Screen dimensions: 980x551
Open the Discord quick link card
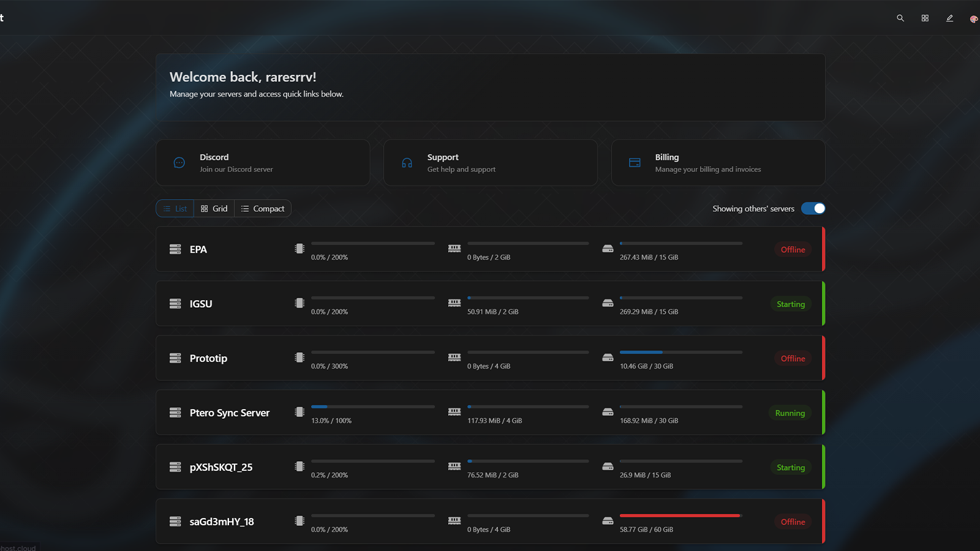(x=263, y=163)
